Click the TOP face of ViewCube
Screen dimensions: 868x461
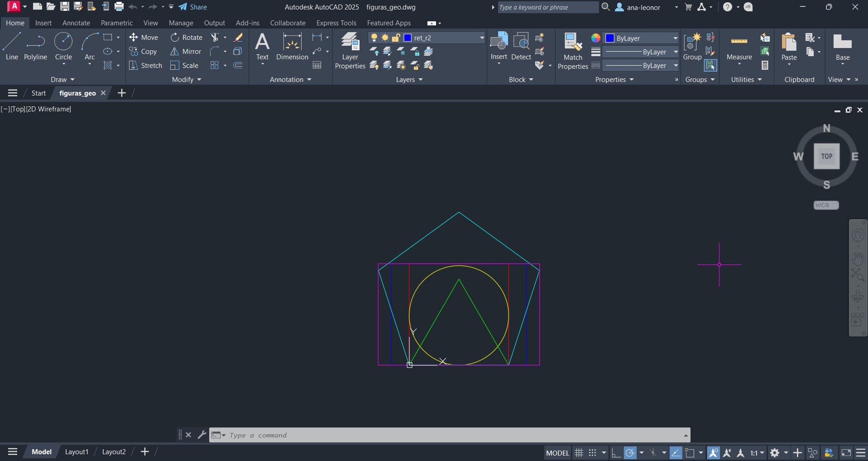coord(826,156)
